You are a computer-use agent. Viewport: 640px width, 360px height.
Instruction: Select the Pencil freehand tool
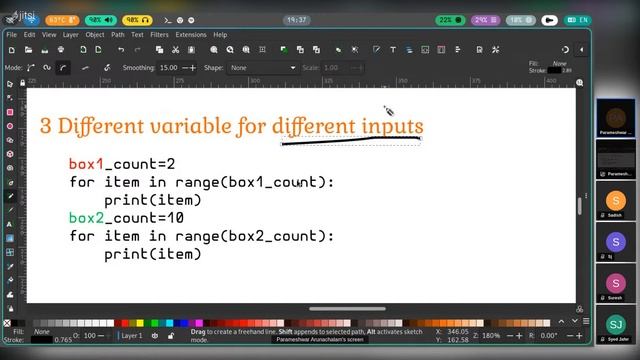tap(10, 196)
